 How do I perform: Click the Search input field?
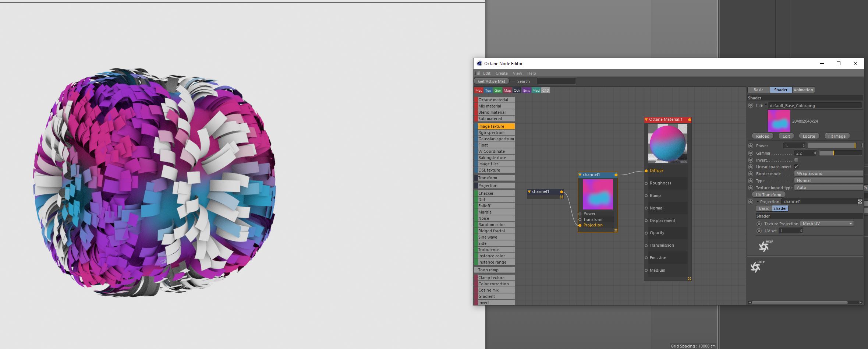[x=556, y=81]
